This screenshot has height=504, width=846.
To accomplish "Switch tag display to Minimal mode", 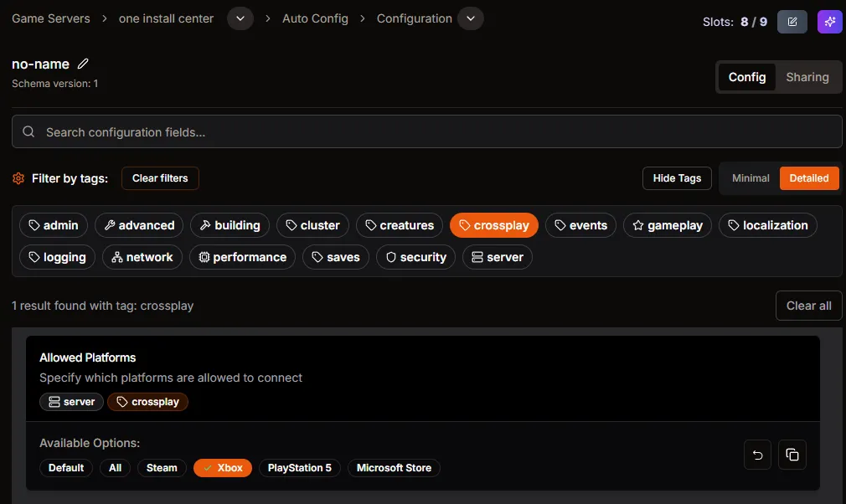I will point(750,178).
